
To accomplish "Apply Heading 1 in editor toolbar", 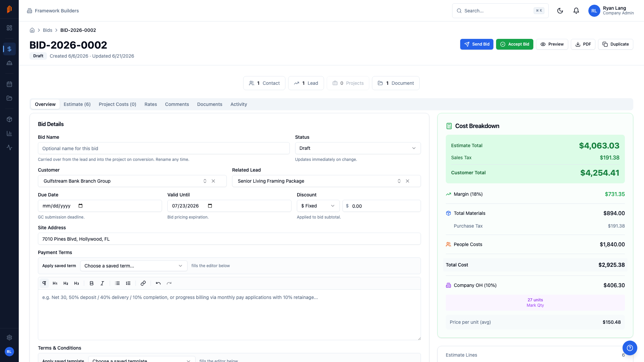I will click(x=55, y=283).
